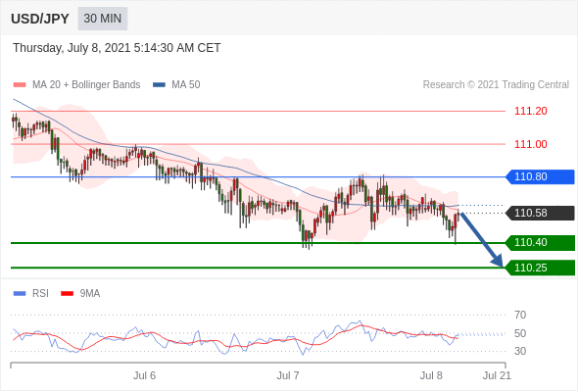
Task: Click the Jul 7 date axis label
Action: [x=288, y=375]
